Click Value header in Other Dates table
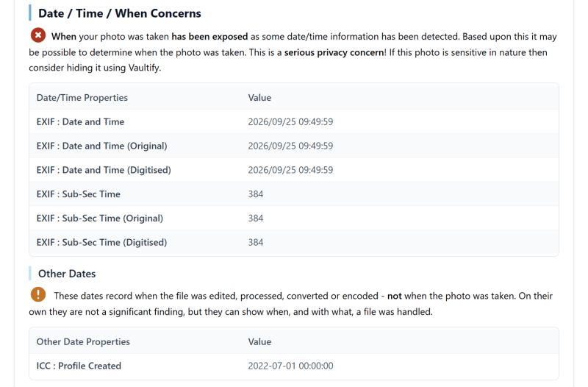The image size is (588, 387). coord(259,341)
